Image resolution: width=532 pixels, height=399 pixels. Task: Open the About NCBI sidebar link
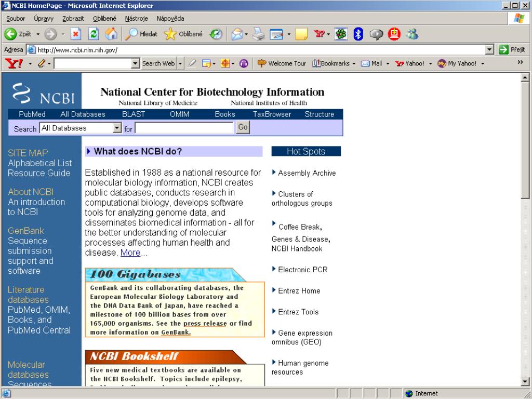coord(31,192)
